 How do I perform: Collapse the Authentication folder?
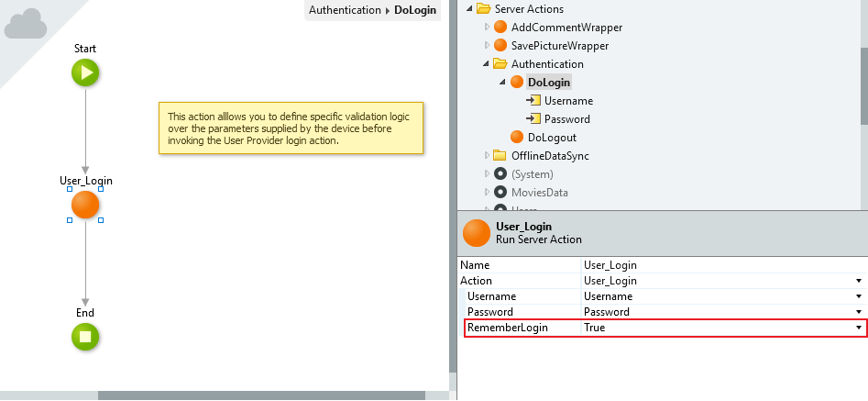486,64
